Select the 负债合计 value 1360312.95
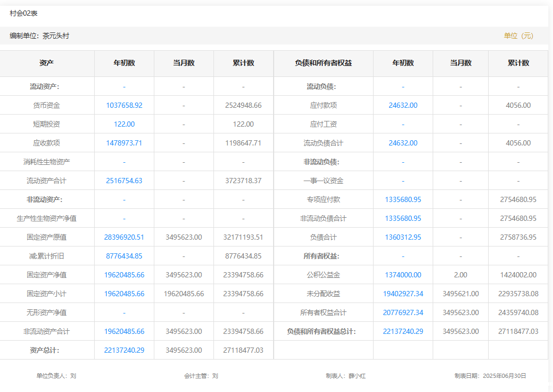This screenshot has height=392, width=553. point(403,237)
